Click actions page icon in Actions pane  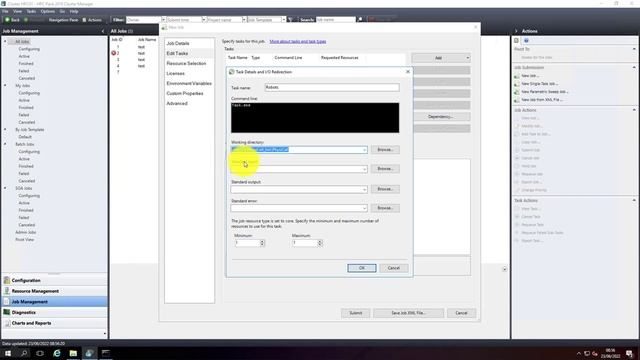(516, 40)
